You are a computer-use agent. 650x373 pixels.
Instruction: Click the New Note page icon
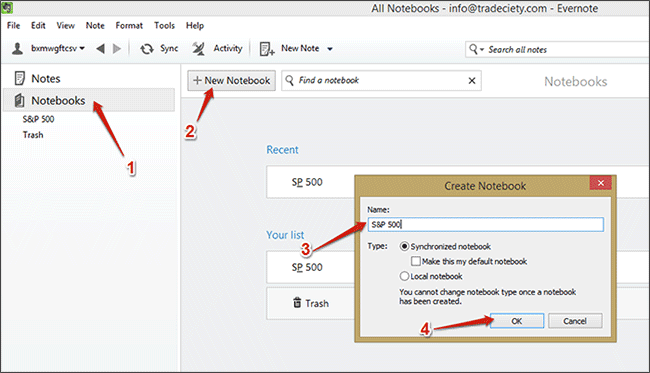click(267, 49)
